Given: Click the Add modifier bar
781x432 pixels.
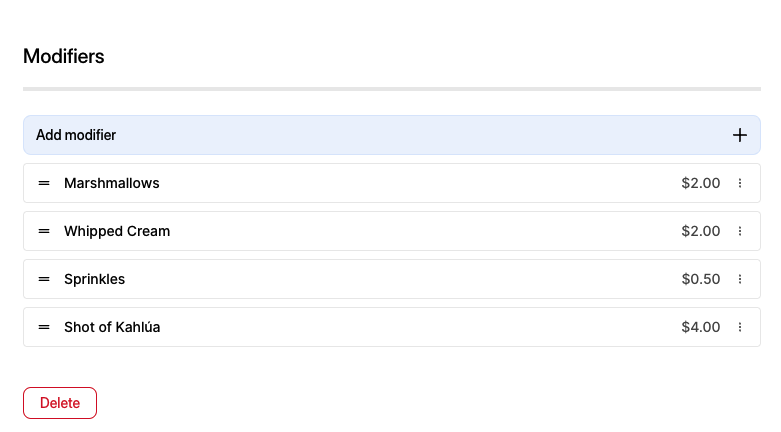Looking at the screenshot, I should pyautogui.click(x=391, y=135).
